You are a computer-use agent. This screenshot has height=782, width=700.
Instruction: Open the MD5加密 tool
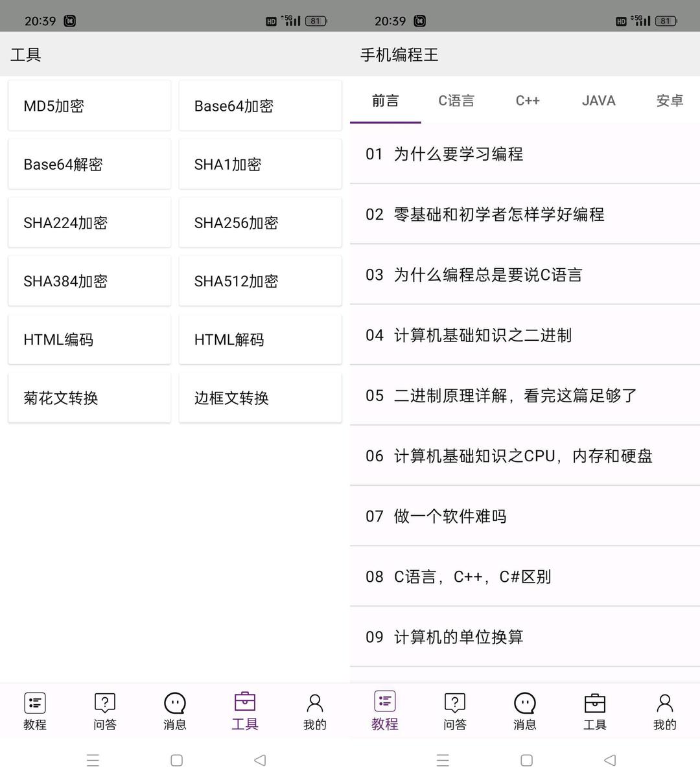pos(89,106)
